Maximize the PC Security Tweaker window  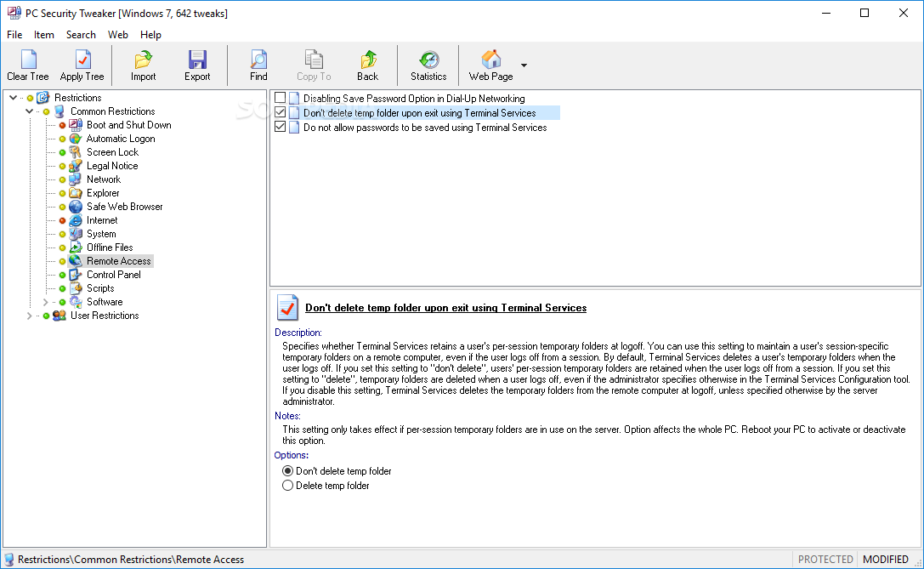pos(864,13)
